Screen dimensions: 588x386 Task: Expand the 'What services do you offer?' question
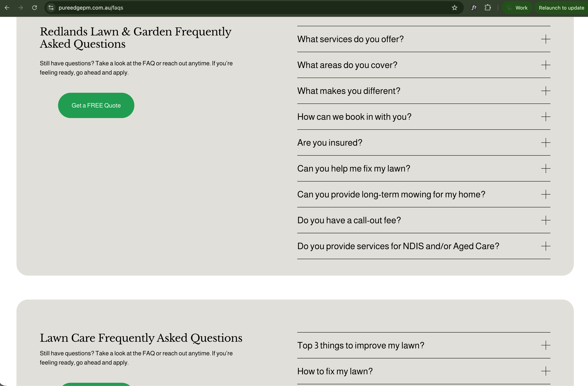click(546, 39)
